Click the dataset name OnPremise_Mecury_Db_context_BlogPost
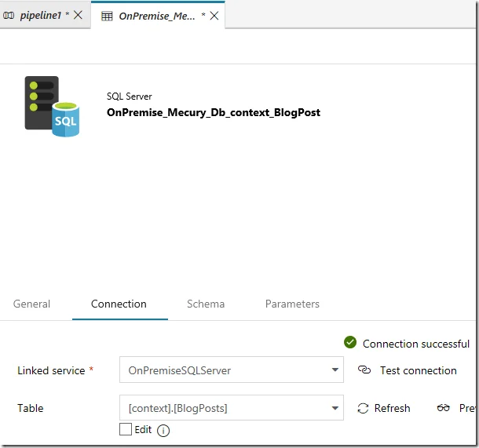479x448 pixels. pyautogui.click(x=213, y=112)
